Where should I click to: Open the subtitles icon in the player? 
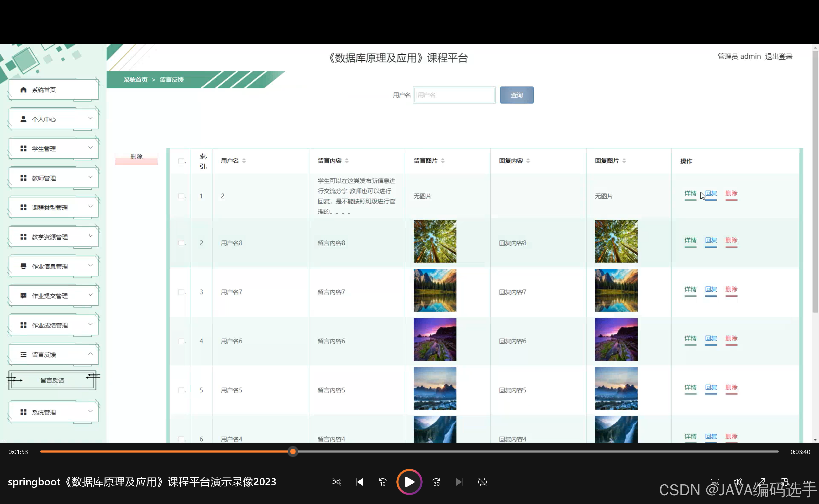(715, 482)
